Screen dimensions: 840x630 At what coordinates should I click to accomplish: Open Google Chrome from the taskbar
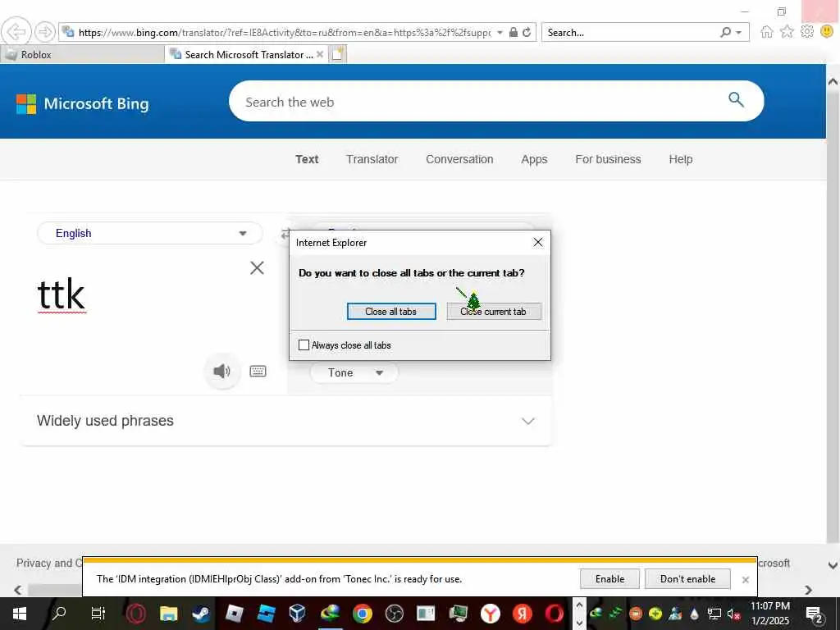(362, 614)
